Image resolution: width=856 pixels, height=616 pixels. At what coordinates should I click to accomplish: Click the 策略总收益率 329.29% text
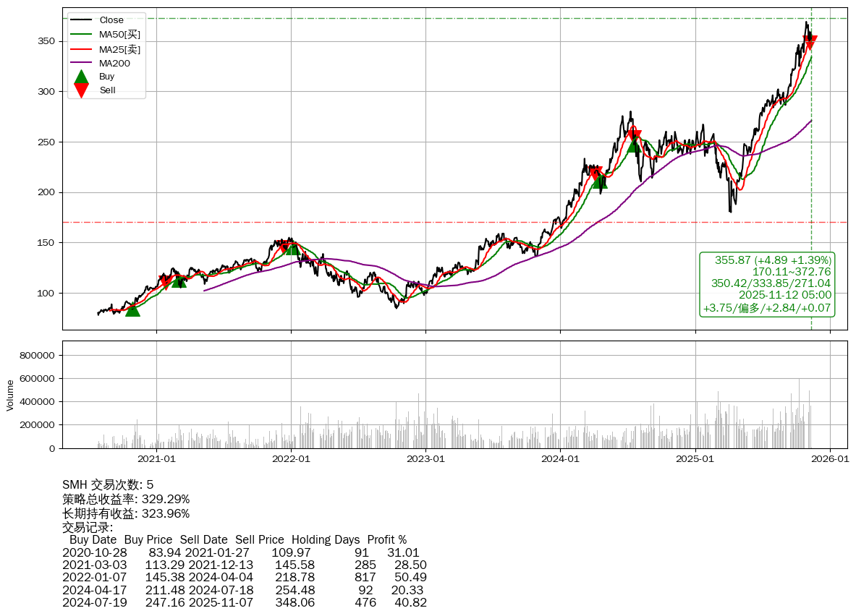pyautogui.click(x=126, y=499)
